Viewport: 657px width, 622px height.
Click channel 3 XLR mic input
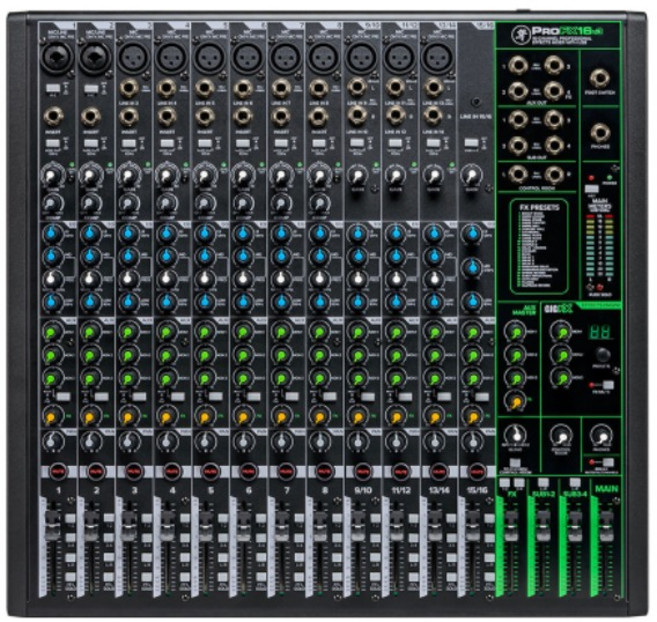(134, 57)
